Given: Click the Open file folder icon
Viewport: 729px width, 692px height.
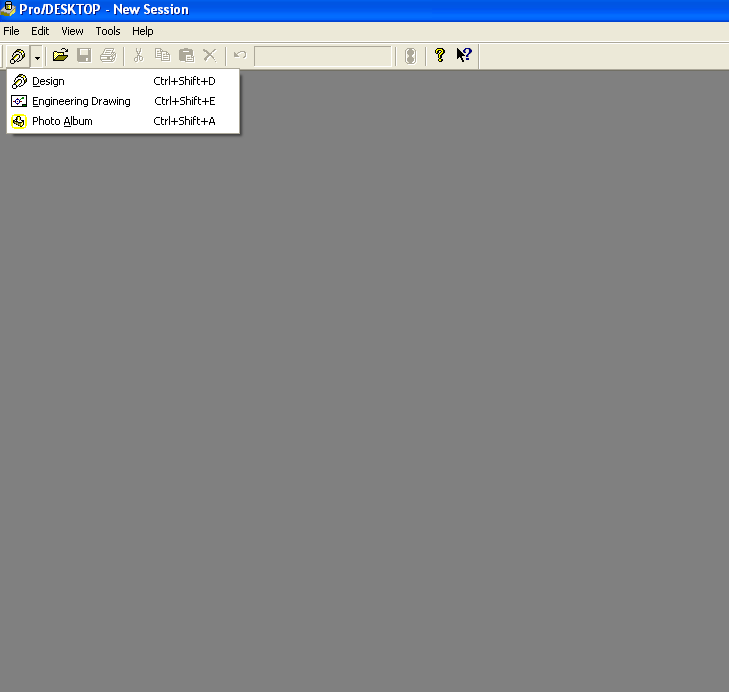Looking at the screenshot, I should (x=60, y=55).
